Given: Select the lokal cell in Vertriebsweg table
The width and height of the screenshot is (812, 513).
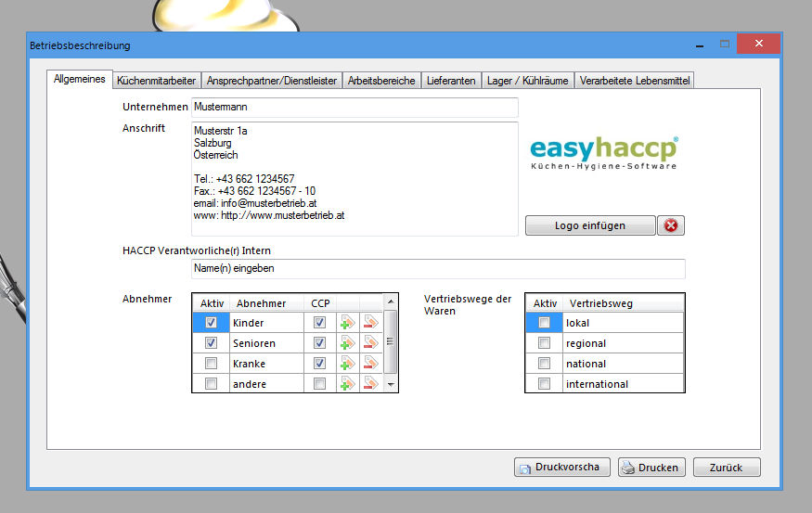Looking at the screenshot, I should (x=623, y=323).
